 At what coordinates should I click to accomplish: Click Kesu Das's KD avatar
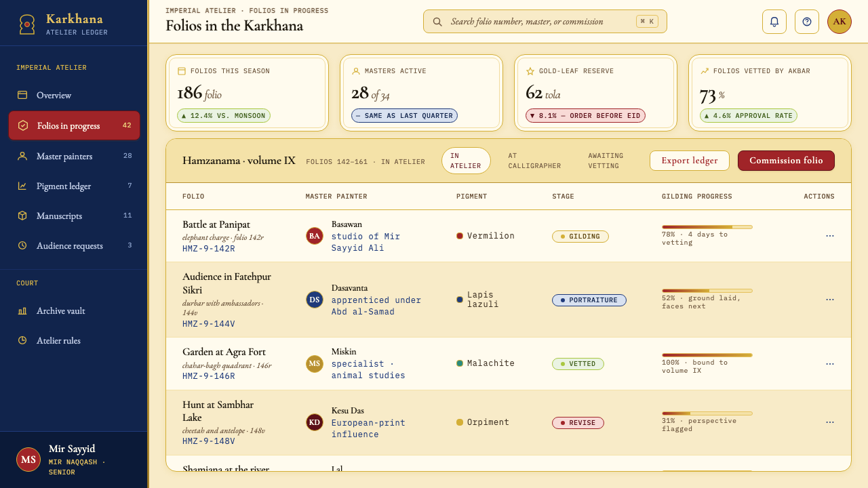click(315, 422)
